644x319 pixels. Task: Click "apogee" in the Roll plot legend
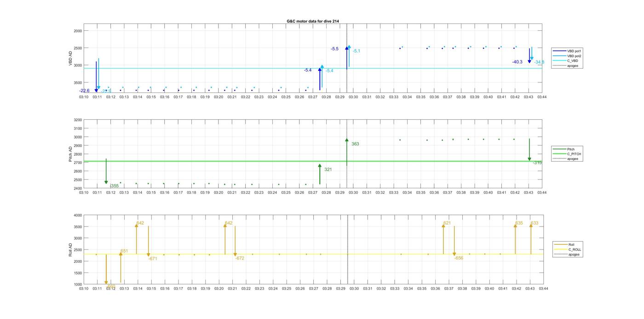tap(574, 254)
